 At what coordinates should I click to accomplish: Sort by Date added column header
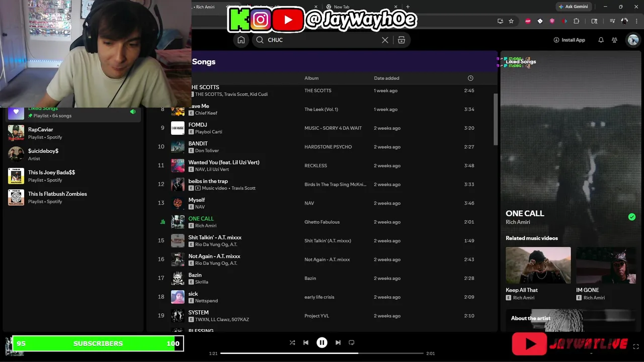[386, 78]
